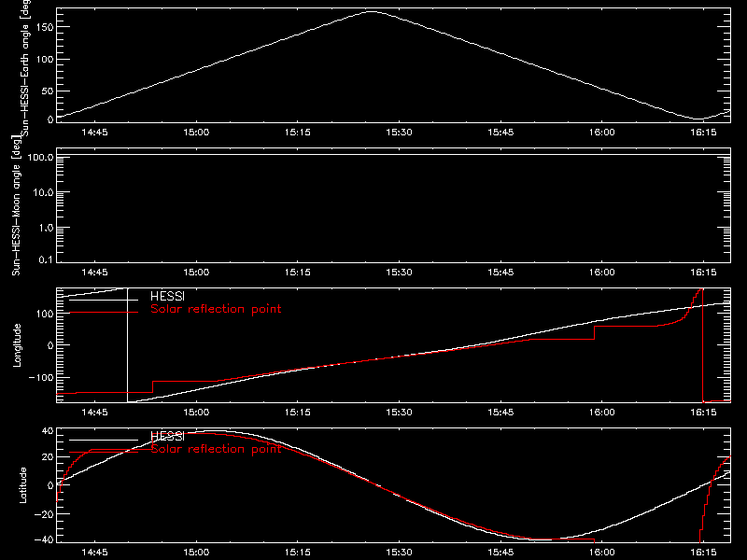Image resolution: width=747 pixels, height=560 pixels.
Task: Click the -40 tick on Latitude axis
Action: point(45,540)
